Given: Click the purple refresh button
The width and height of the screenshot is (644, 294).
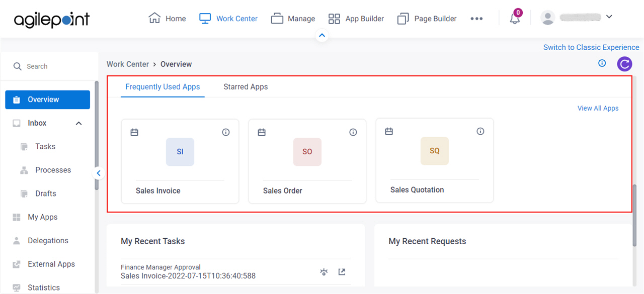Looking at the screenshot, I should pos(624,64).
